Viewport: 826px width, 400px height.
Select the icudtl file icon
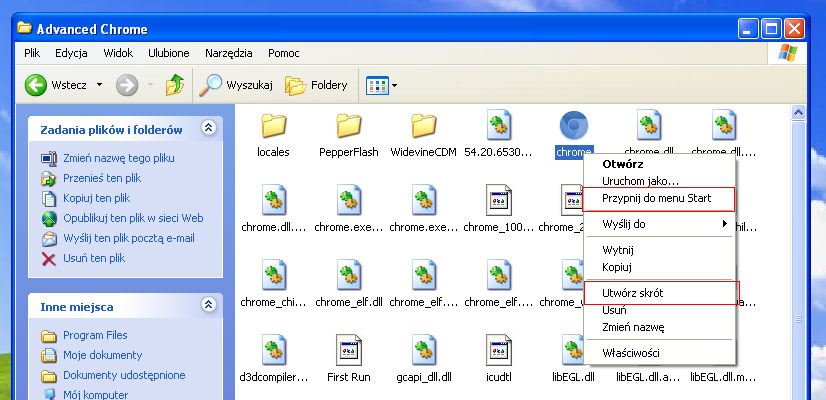tap(498, 349)
